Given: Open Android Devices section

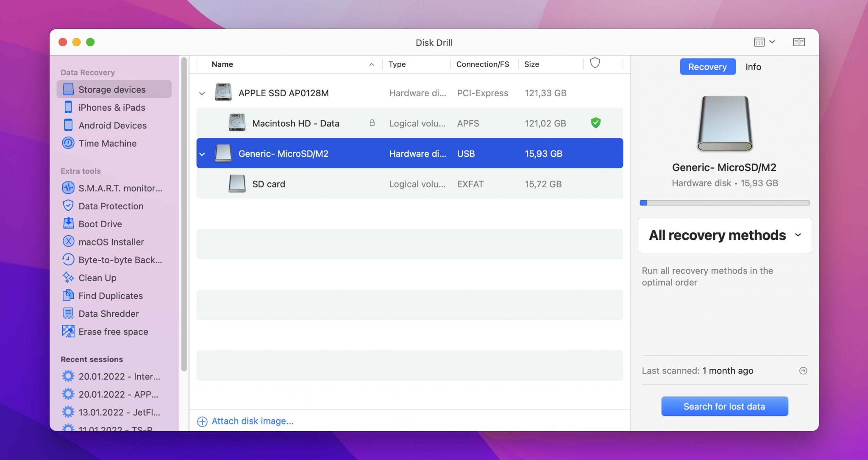Looking at the screenshot, I should pyautogui.click(x=105, y=125).
